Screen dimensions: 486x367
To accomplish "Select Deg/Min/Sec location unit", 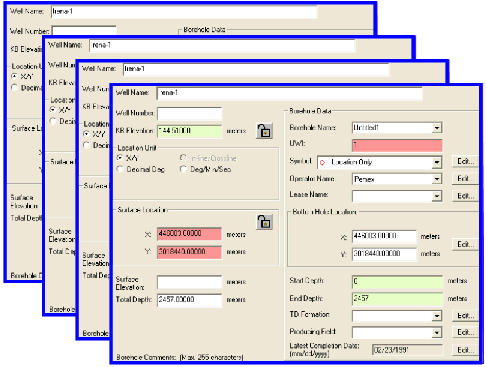I will pyautogui.click(x=183, y=169).
